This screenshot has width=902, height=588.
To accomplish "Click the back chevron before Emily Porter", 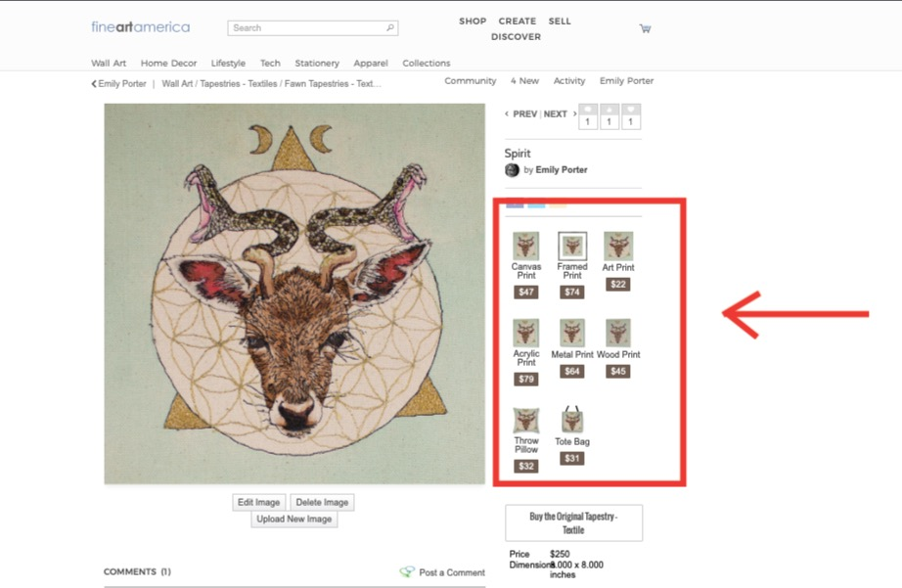I will pos(94,84).
